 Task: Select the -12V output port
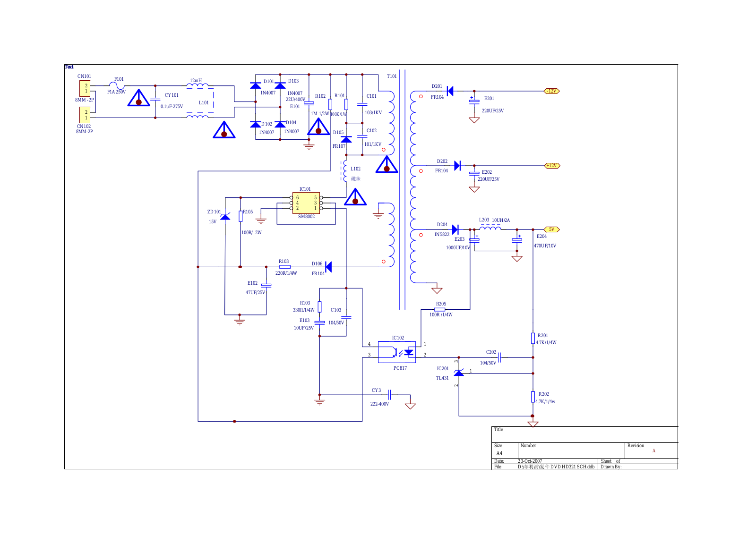(552, 91)
